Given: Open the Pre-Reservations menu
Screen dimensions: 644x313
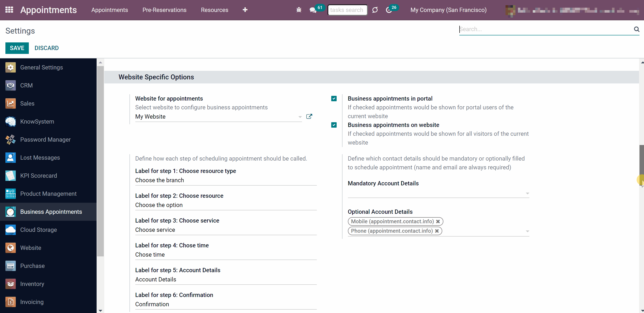Looking at the screenshot, I should tap(164, 10).
